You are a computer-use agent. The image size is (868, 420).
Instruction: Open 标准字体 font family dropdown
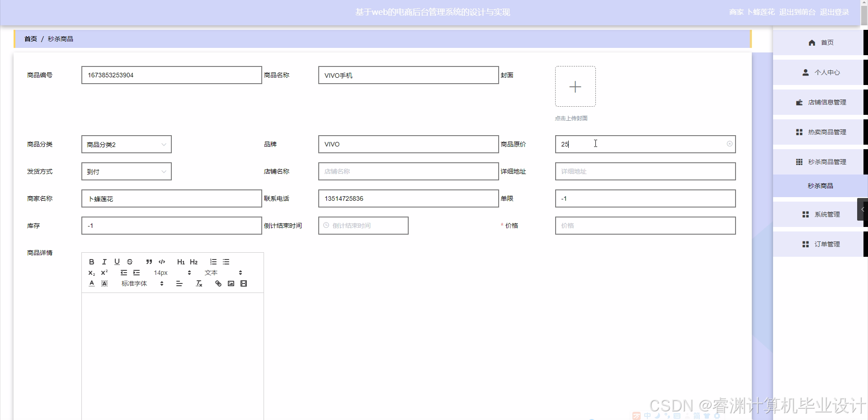click(x=142, y=283)
